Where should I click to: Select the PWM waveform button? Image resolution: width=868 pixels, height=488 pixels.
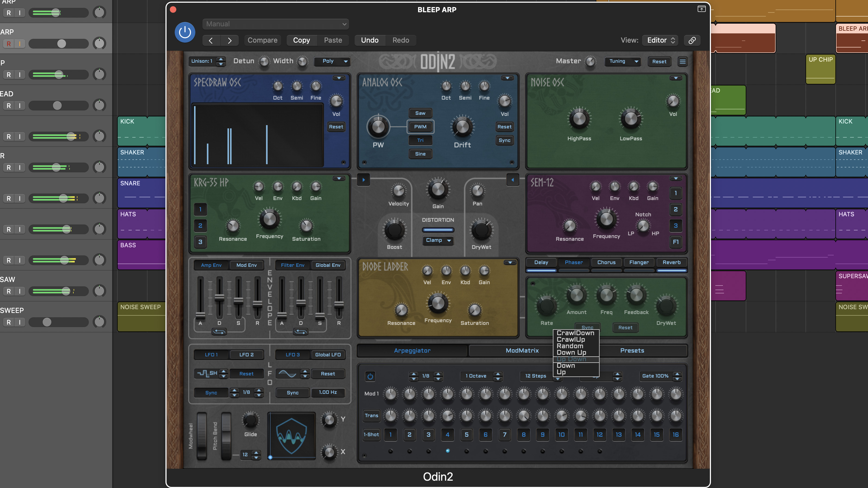(420, 127)
